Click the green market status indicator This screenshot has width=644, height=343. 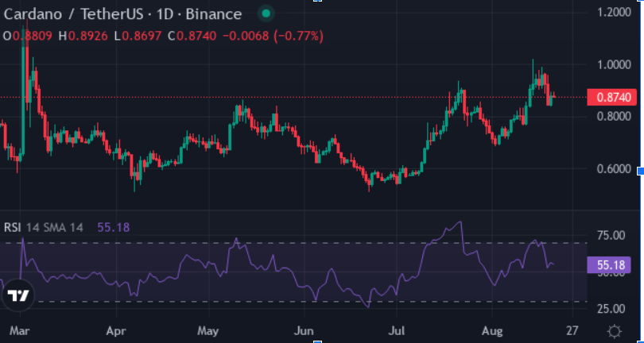click(266, 14)
